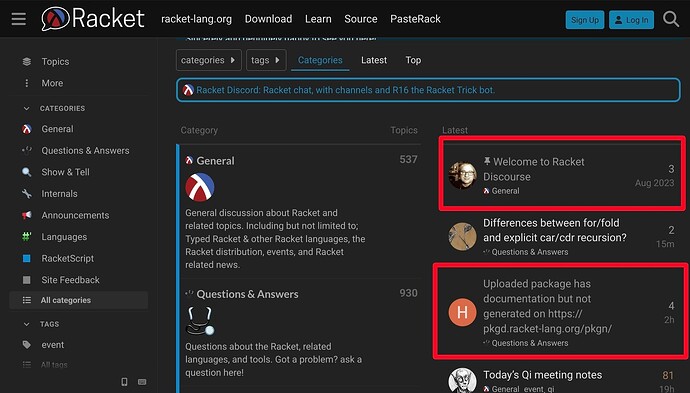Click the Log In button
The width and height of the screenshot is (690, 393).
(x=631, y=20)
